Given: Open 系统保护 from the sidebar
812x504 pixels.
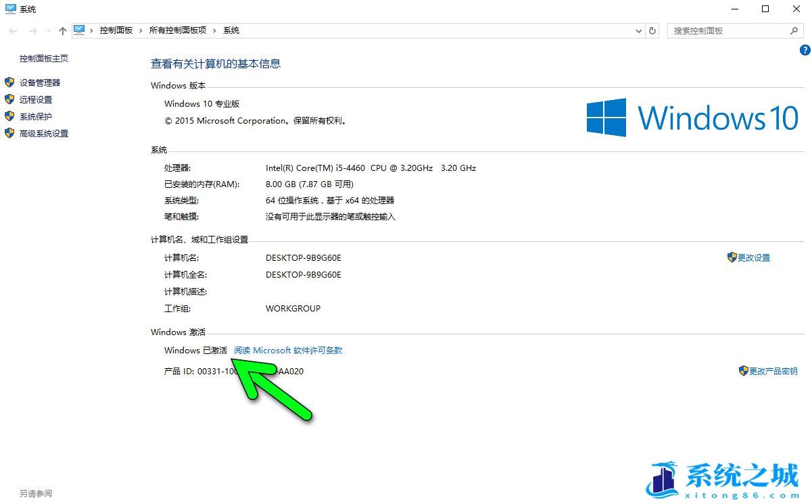Looking at the screenshot, I should click(x=36, y=116).
